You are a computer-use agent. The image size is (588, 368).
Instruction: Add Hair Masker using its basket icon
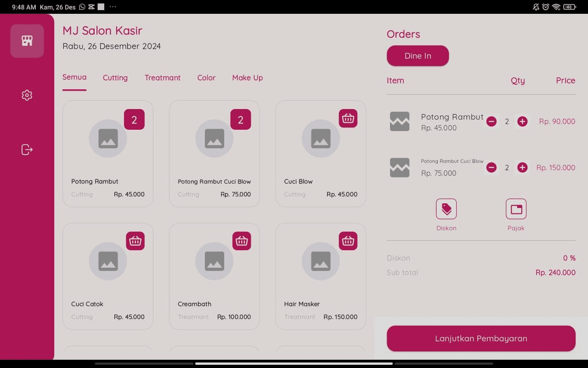pyautogui.click(x=348, y=241)
